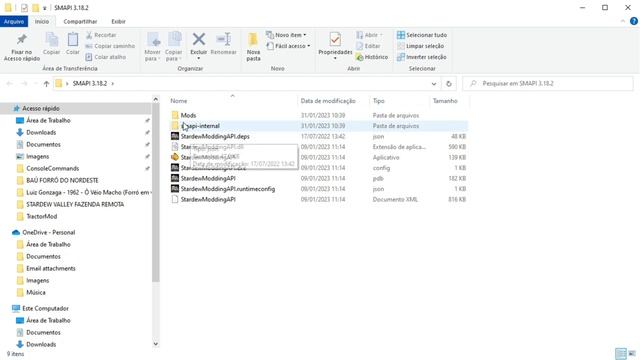Collapse the ribbon with the chevron

[623, 21]
